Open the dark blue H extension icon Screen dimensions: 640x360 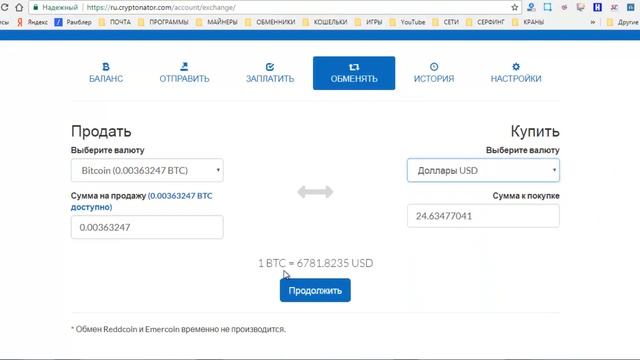pos(598,7)
